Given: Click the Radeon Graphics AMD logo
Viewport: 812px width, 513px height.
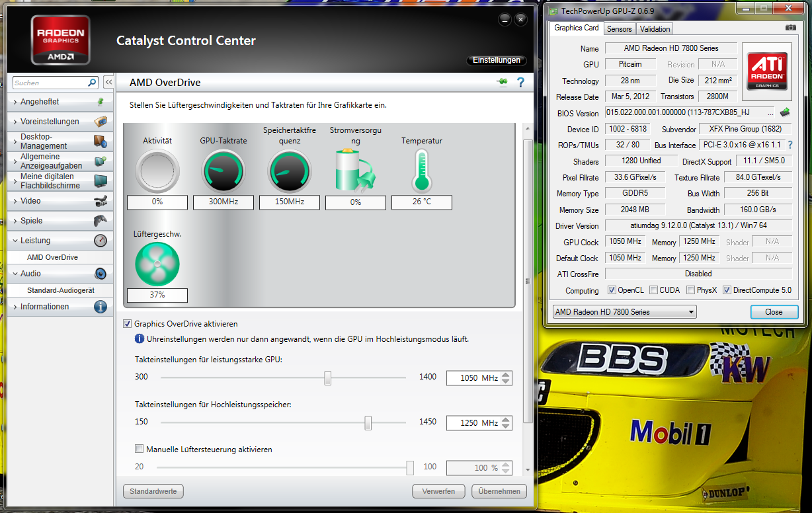Looking at the screenshot, I should pyautogui.click(x=60, y=40).
